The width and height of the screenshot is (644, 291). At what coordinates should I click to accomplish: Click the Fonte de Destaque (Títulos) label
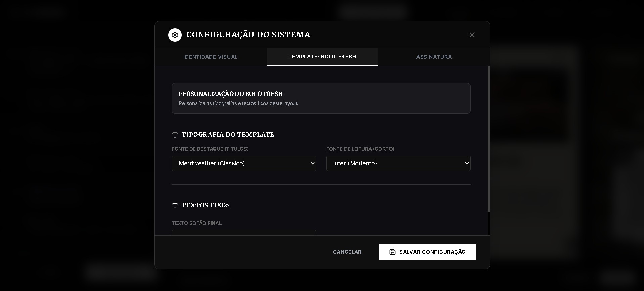[210, 149]
